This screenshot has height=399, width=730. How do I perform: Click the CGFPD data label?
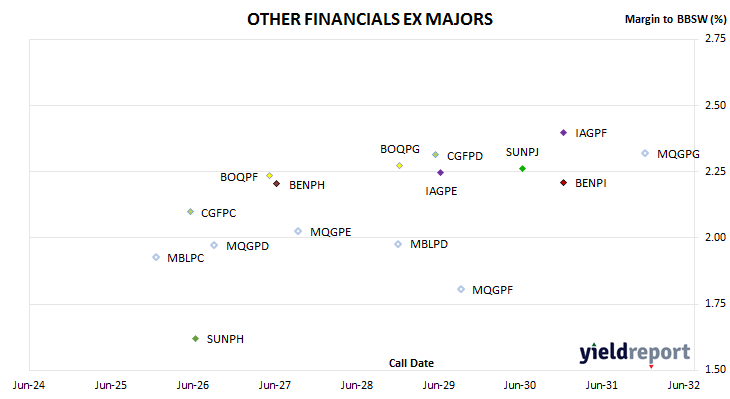(465, 156)
